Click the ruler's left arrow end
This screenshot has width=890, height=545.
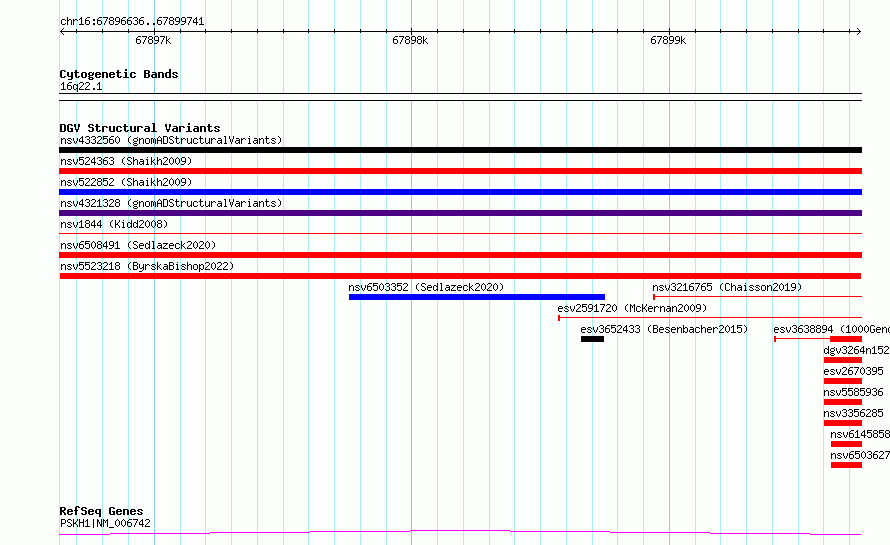[62, 32]
